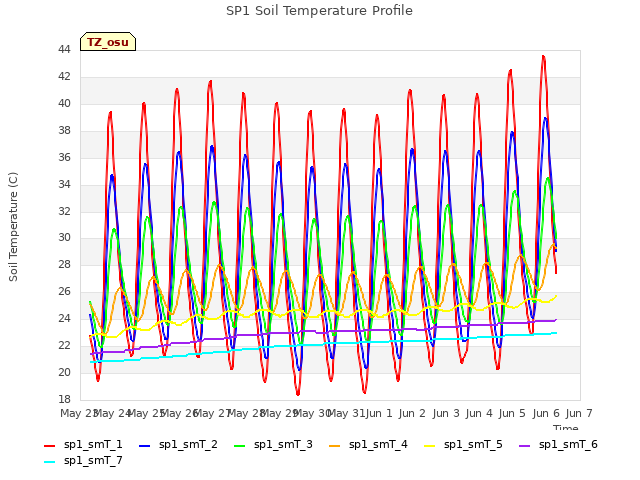Click the 42 y-axis tick label
The image size is (640, 480).
click(x=64, y=76)
